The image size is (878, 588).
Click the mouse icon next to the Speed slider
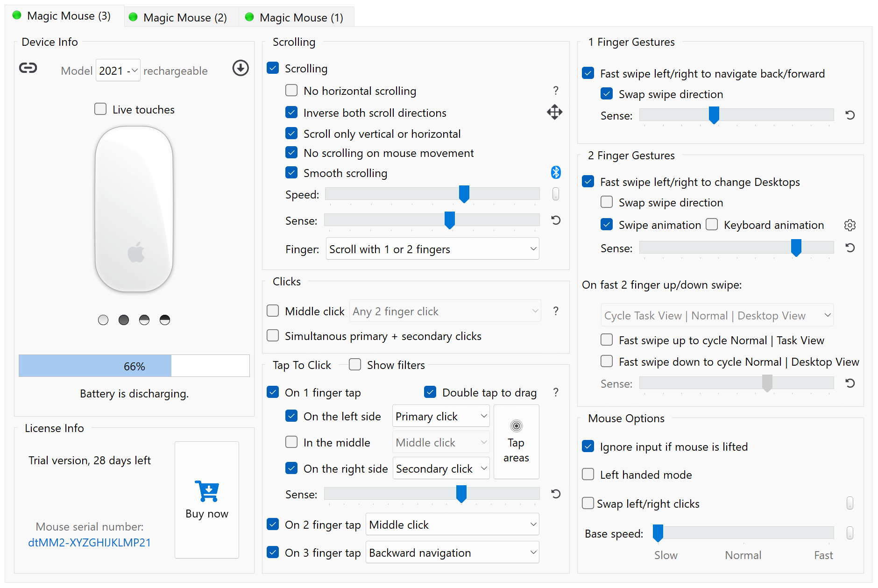coord(555,194)
